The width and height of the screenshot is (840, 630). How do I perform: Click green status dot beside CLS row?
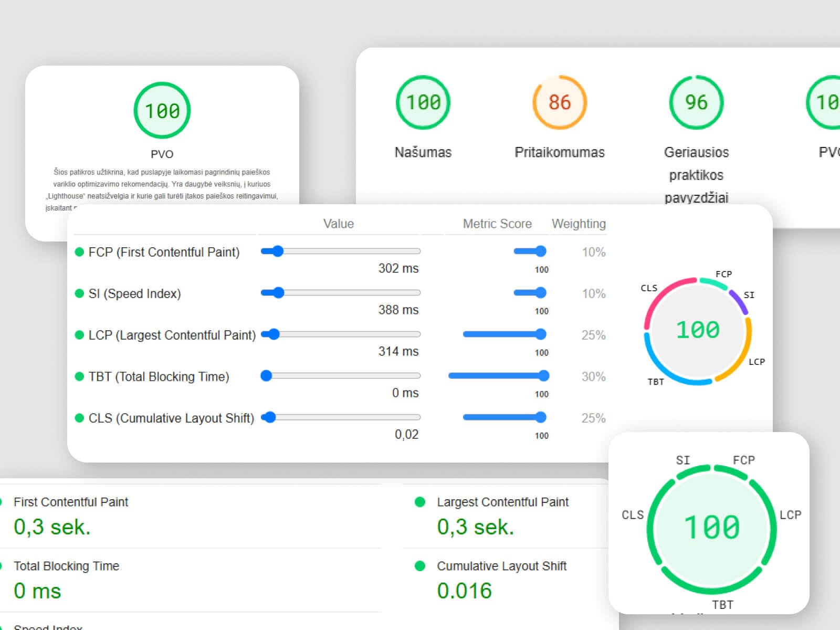pyautogui.click(x=79, y=418)
